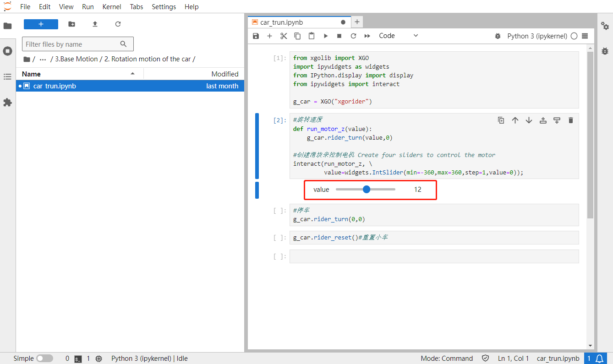Cut the selected cell with scissors icon

pos(284,36)
